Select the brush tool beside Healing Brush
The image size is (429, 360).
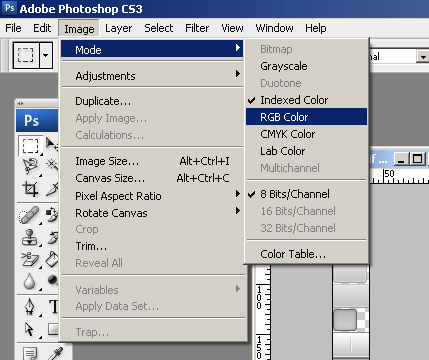52,215
